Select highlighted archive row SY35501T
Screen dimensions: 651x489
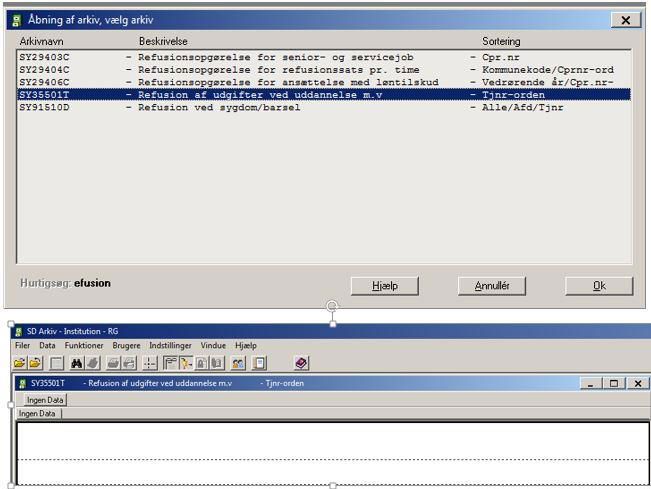[324, 95]
